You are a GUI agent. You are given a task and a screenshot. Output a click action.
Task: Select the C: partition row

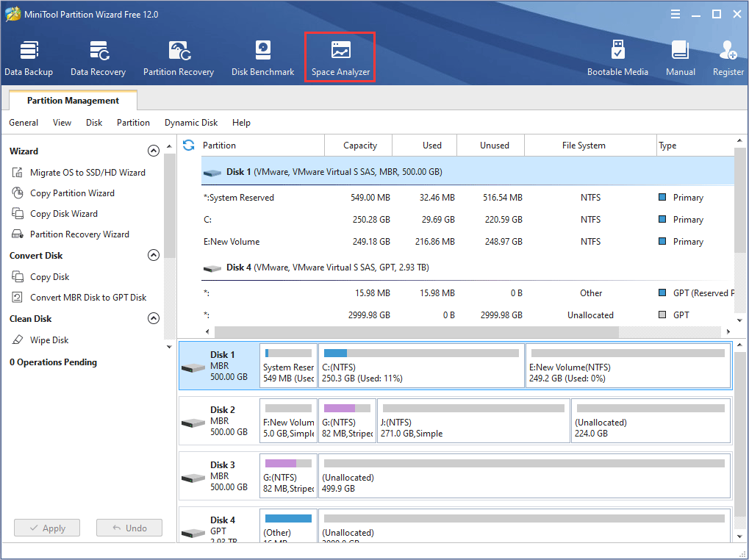click(467, 220)
